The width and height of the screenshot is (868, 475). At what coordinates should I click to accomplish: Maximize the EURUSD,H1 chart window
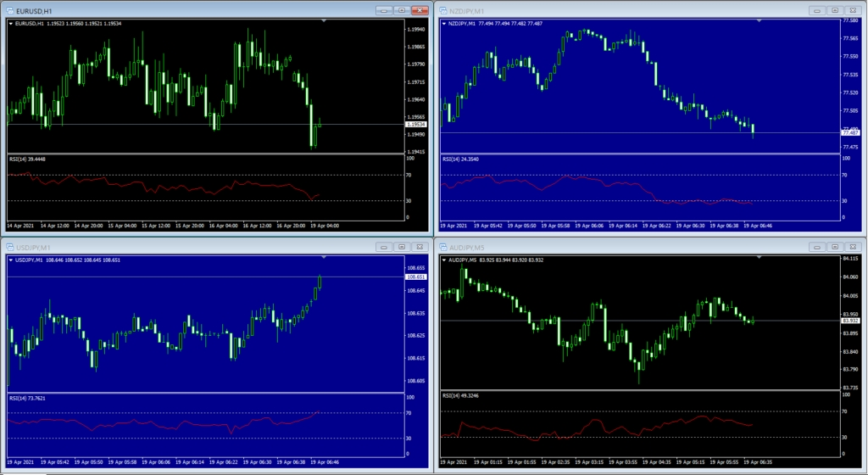[x=400, y=10]
